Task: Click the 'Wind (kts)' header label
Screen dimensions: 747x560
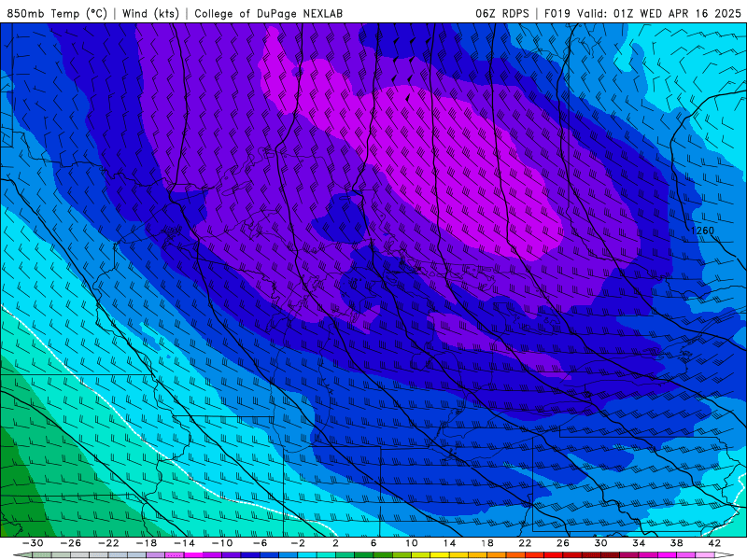Action: (150, 13)
